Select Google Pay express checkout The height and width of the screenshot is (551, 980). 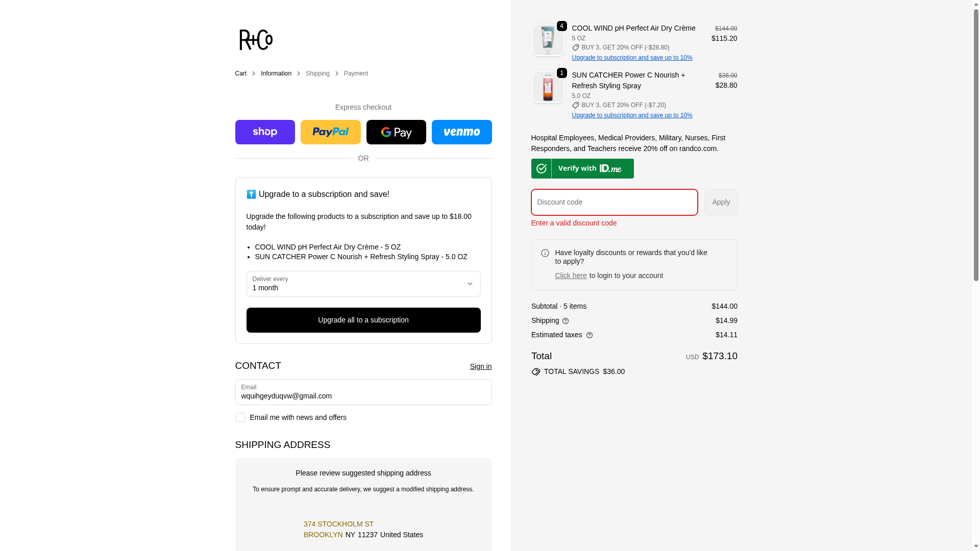[x=396, y=132]
